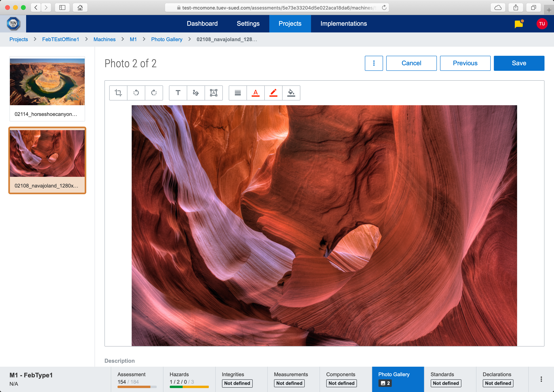Switch to the Dashboard tab
The image size is (554, 392).
point(202,24)
